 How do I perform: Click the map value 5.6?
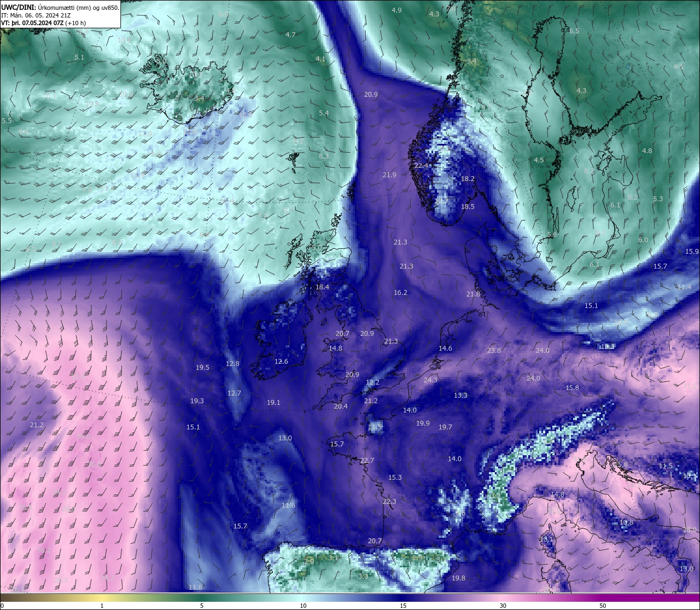[x=552, y=235]
